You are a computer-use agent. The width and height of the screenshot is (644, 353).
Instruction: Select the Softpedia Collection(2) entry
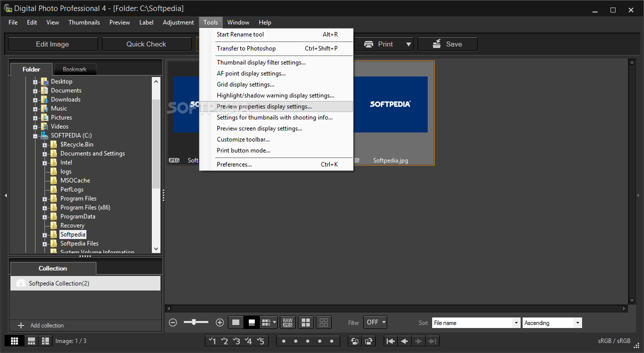pyautogui.click(x=85, y=283)
